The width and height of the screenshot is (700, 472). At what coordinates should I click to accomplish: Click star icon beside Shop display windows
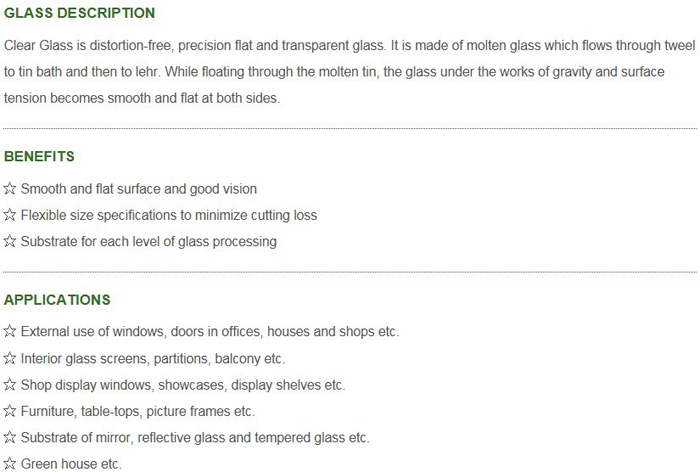tap(10, 384)
